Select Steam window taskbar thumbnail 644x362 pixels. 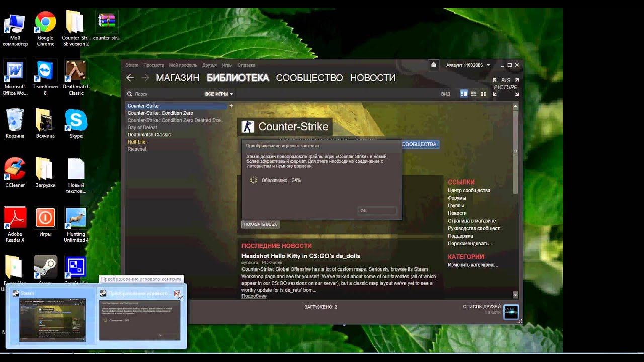(x=52, y=317)
